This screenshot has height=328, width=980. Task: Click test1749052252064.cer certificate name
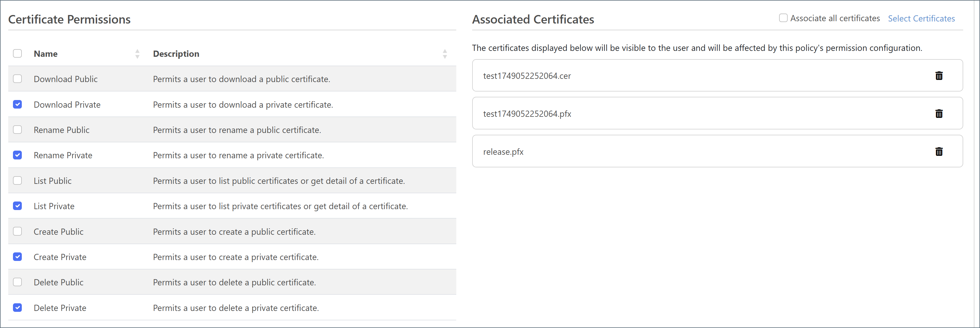pyautogui.click(x=527, y=76)
